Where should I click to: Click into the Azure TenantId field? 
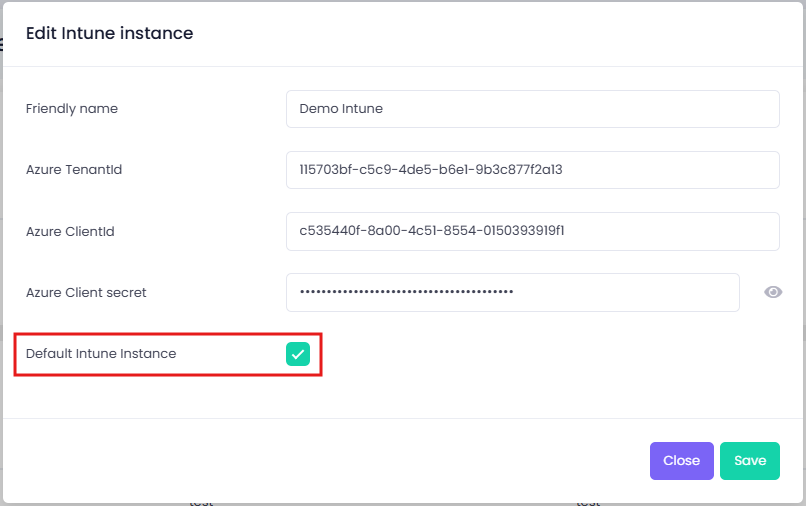pyautogui.click(x=533, y=170)
